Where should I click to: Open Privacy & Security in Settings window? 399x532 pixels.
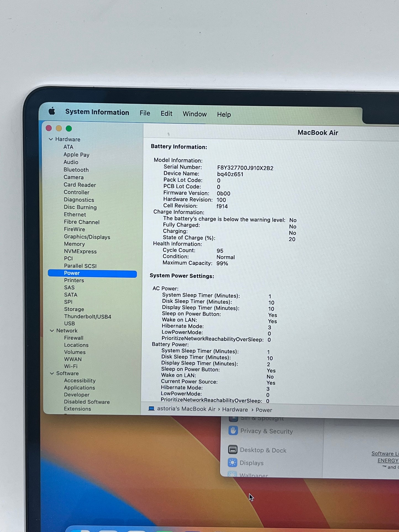[266, 431]
